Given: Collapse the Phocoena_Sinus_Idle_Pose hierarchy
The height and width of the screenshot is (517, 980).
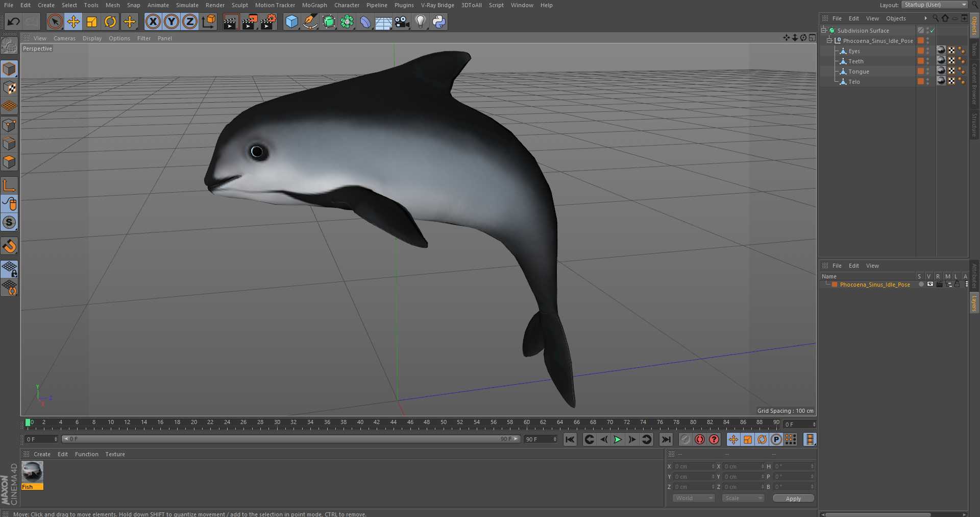Looking at the screenshot, I should (x=830, y=40).
